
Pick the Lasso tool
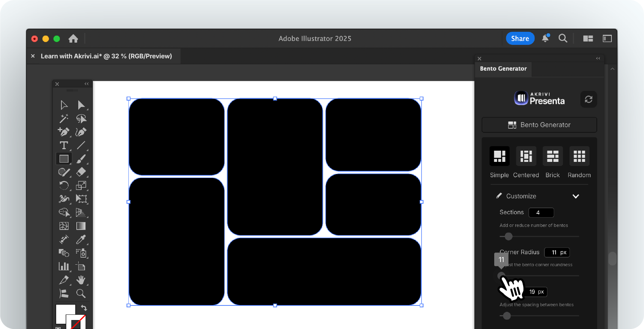pyautogui.click(x=81, y=119)
